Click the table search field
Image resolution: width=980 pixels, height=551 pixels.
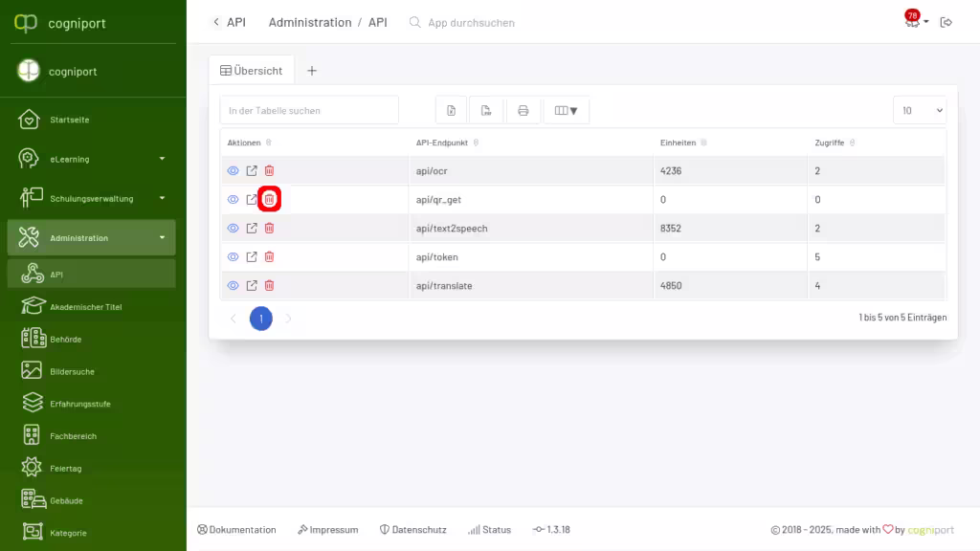click(x=309, y=110)
